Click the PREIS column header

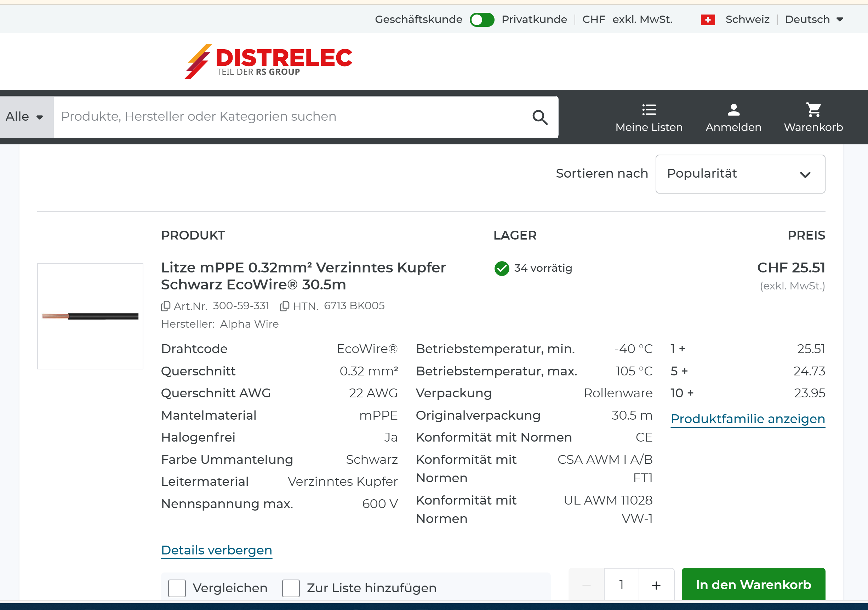coord(806,235)
